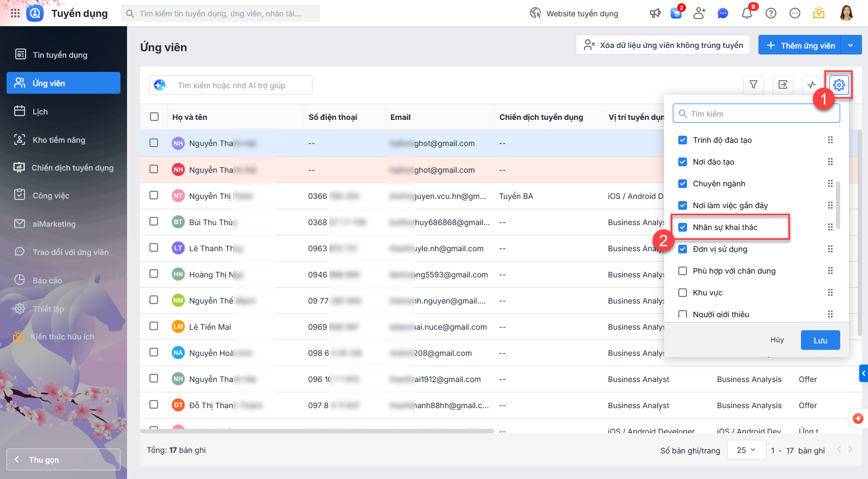The image size is (868, 479).
Task: Click drag handle for Phù hợp với chân dung
Action: (x=830, y=271)
